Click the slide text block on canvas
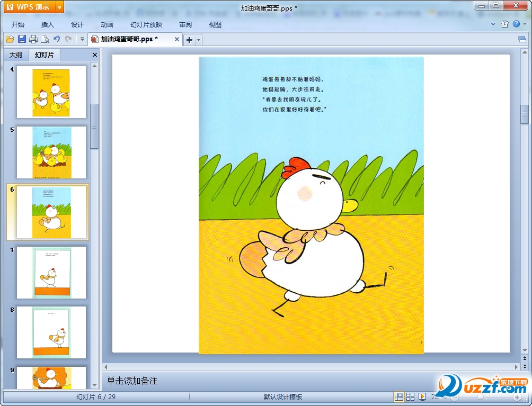The height and width of the screenshot is (406, 532). [x=294, y=94]
